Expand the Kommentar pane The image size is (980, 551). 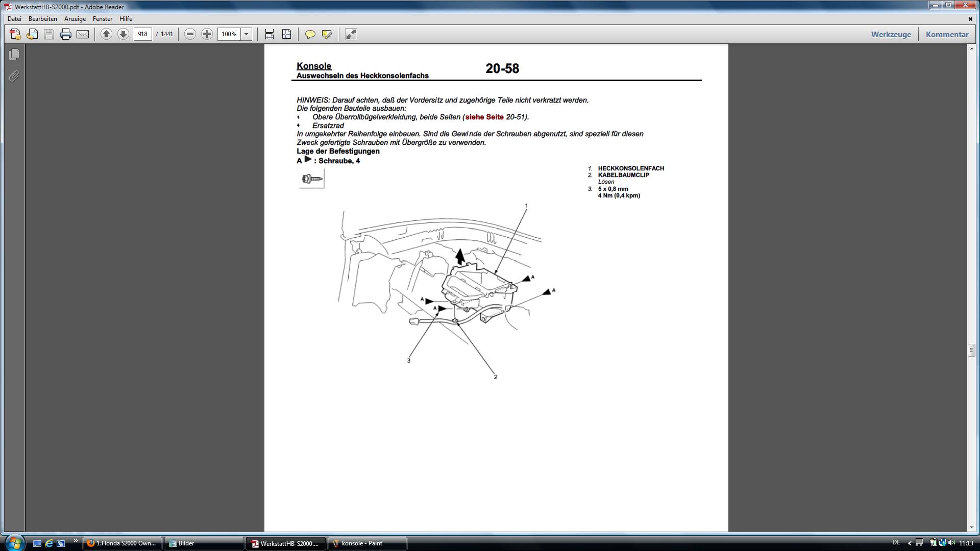coord(947,35)
